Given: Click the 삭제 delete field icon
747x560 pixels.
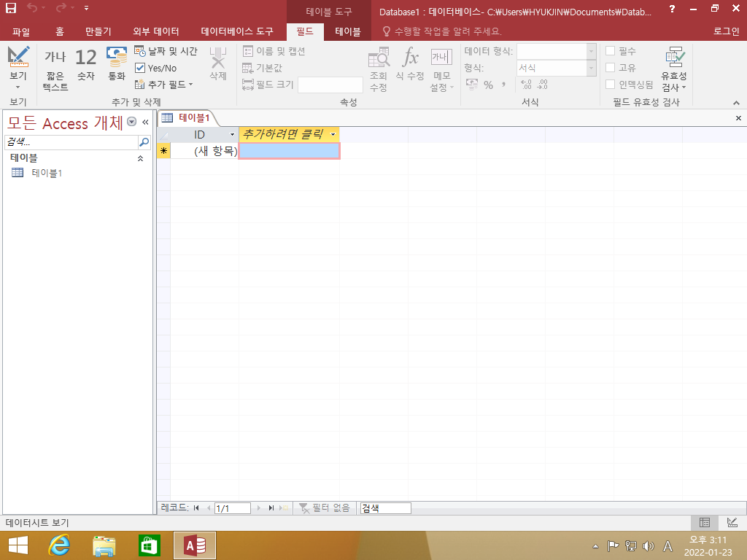Looking at the screenshot, I should [217, 63].
